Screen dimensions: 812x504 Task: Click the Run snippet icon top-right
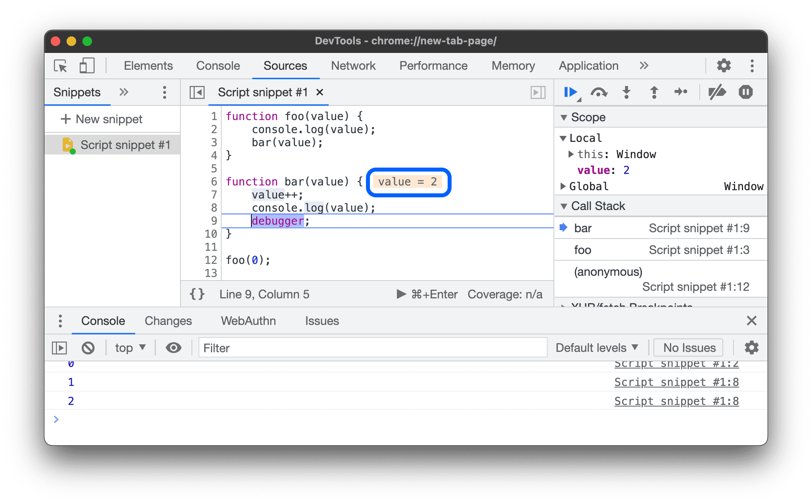537,92
